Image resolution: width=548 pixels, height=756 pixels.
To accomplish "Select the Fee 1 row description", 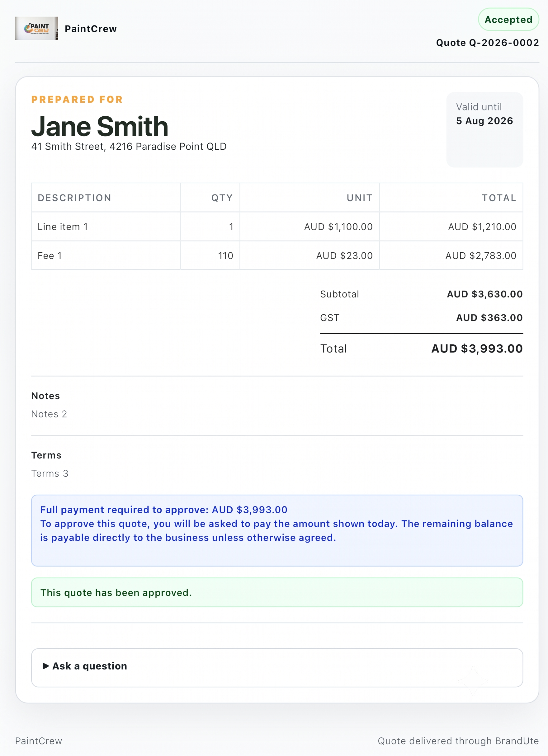I will pyautogui.click(x=50, y=256).
